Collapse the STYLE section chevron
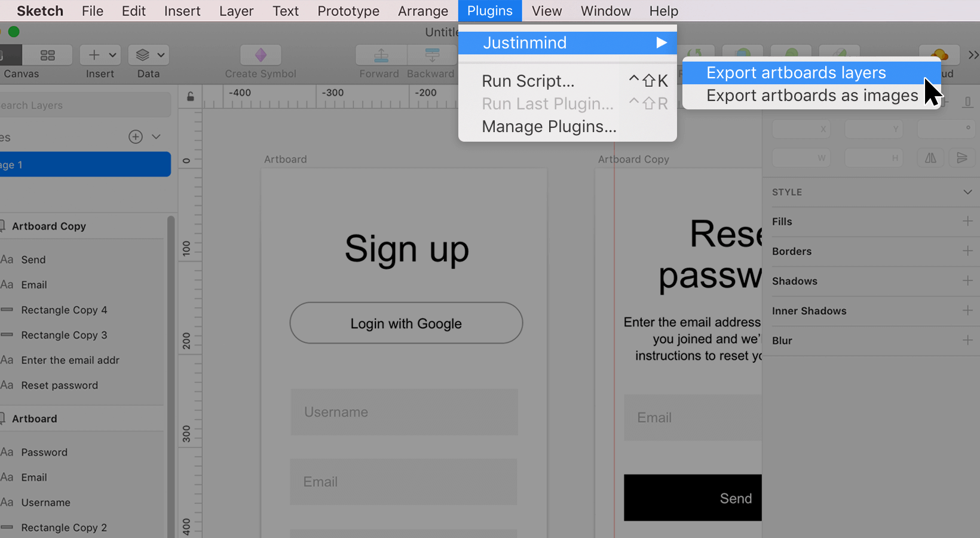The image size is (980, 538). pos(967,192)
